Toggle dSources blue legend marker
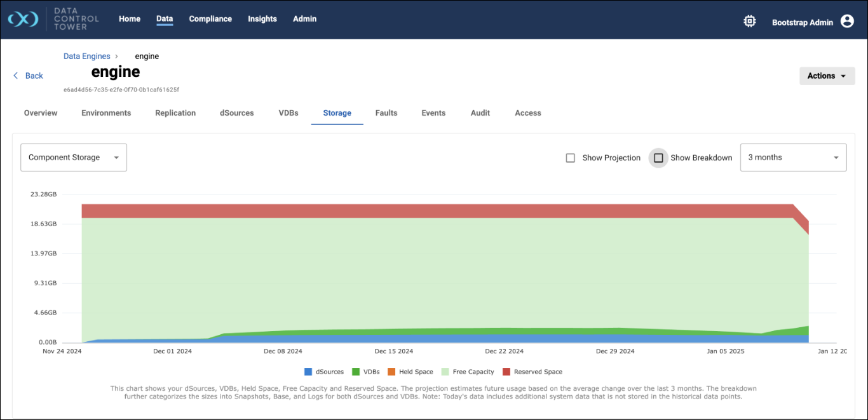Screen dimensions: 868x420 tap(308, 372)
